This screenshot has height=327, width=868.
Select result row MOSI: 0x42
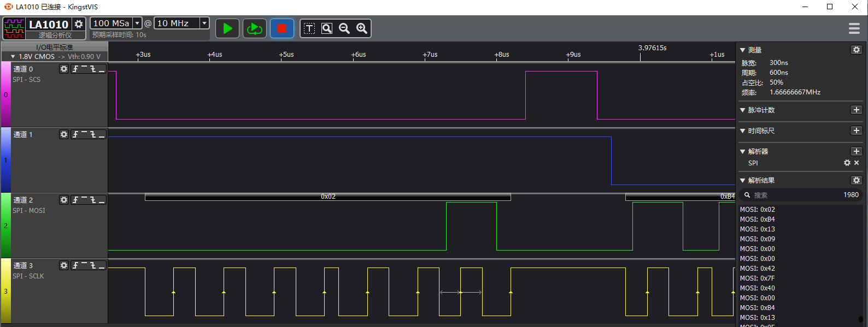pos(758,269)
